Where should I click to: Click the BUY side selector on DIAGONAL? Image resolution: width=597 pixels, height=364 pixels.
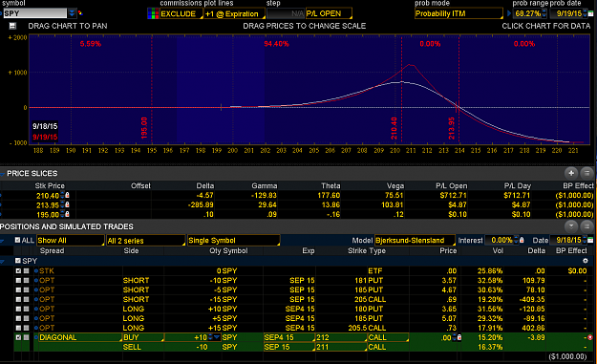143,337
